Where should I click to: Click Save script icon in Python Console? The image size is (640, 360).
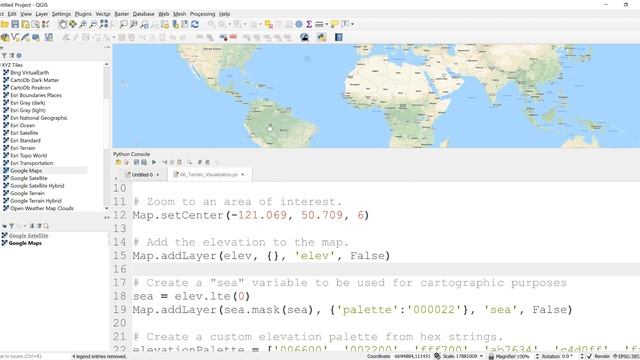[136, 162]
